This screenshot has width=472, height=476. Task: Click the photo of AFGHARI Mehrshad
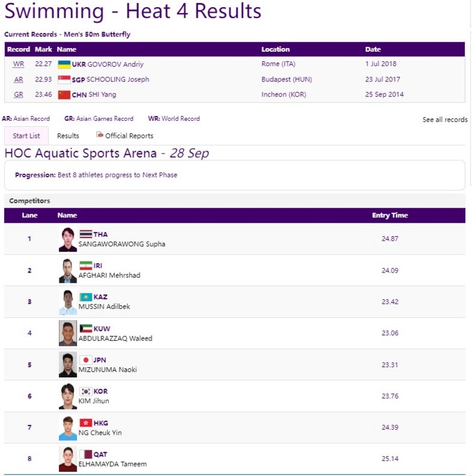[68, 271]
